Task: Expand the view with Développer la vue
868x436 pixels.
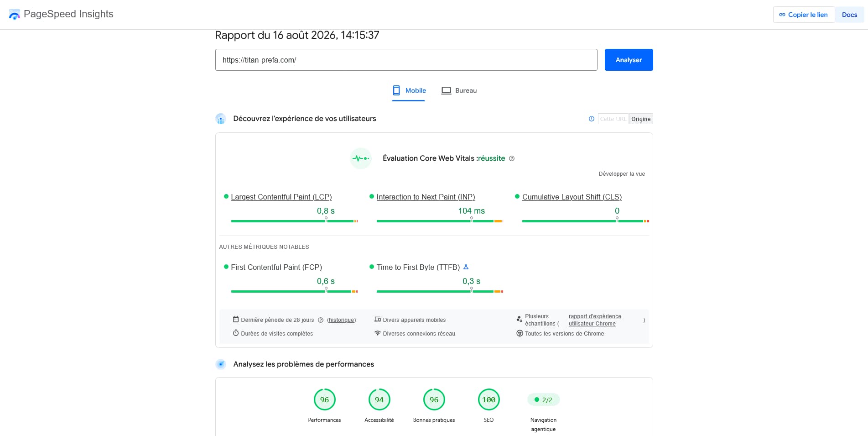Action: [622, 174]
